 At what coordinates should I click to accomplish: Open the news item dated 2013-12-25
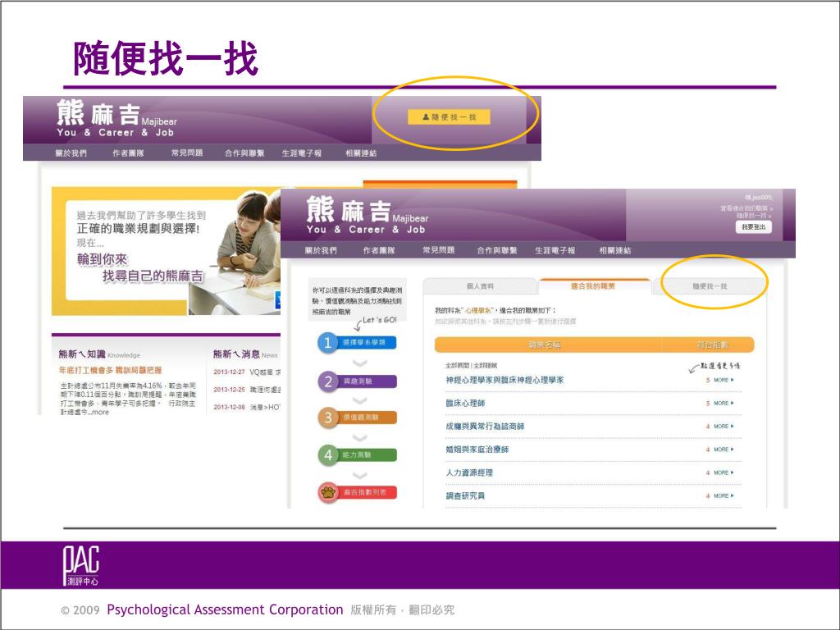tap(247, 390)
